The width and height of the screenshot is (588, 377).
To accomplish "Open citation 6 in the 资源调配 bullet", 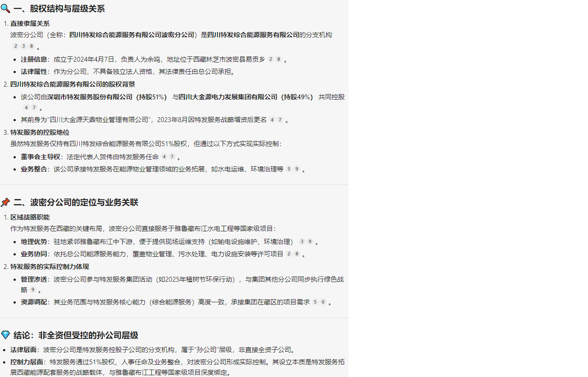I will (x=323, y=302).
